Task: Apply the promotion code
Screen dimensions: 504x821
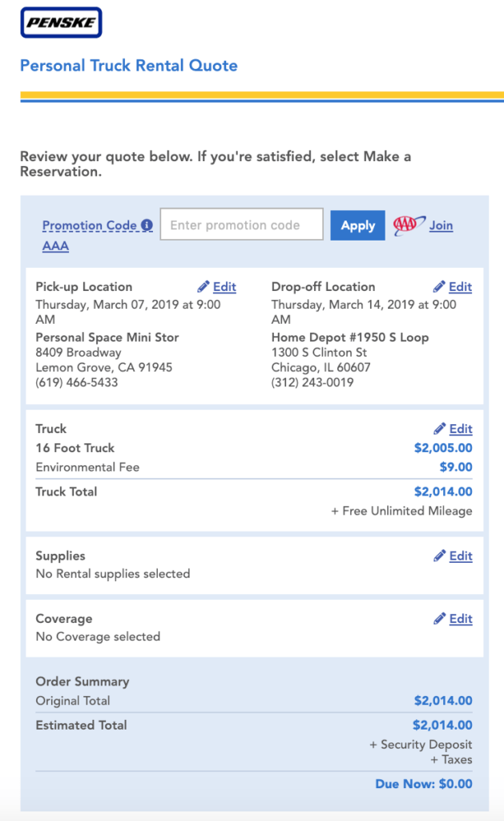Action: pyautogui.click(x=357, y=225)
